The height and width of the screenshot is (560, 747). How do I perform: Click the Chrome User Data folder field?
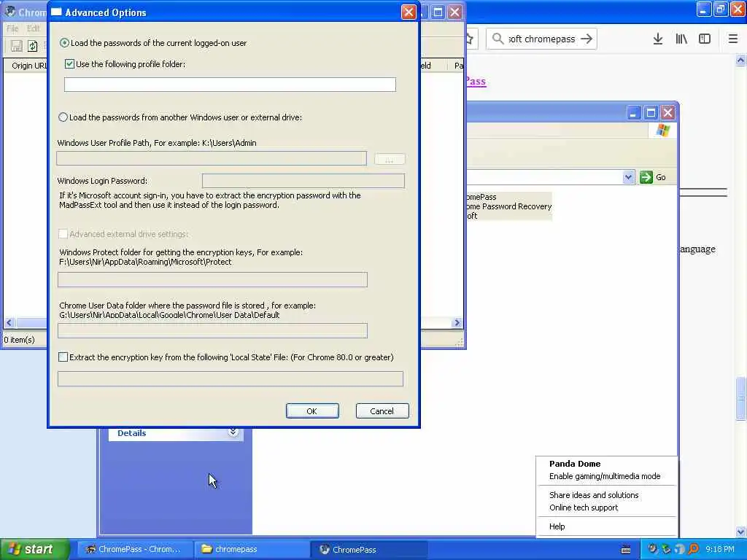click(212, 330)
